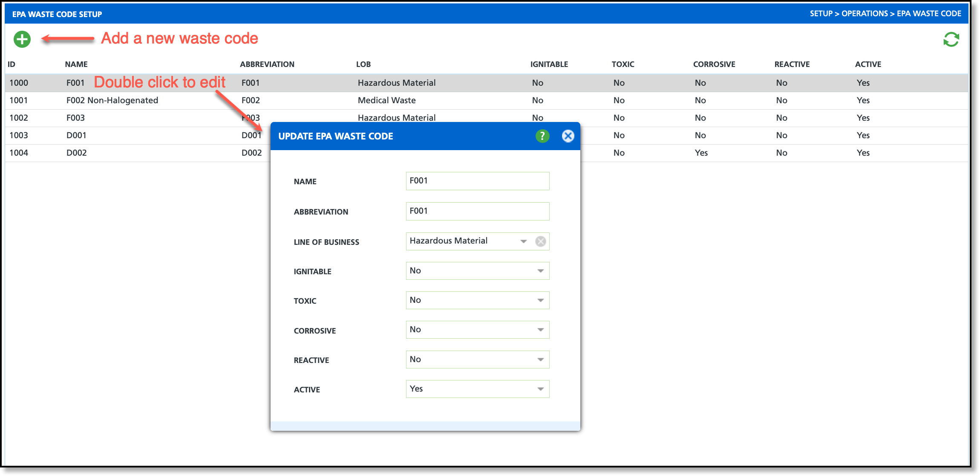Expand the Line of Business dropdown
Screen dimensions: 980x476
tap(524, 241)
